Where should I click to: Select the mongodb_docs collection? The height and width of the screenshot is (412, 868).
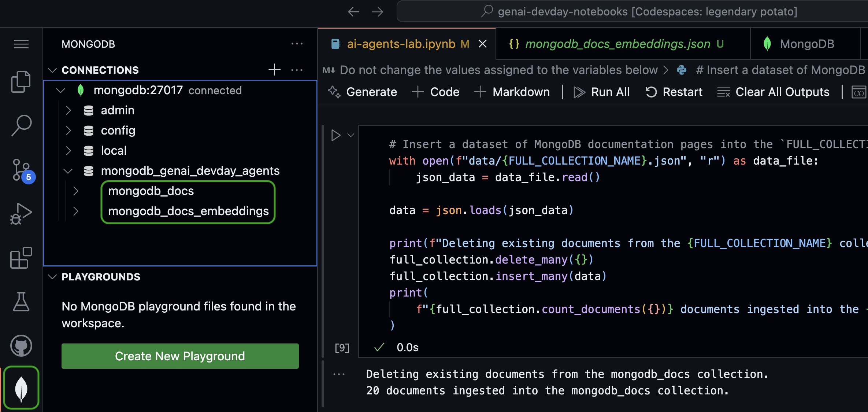pyautogui.click(x=151, y=191)
